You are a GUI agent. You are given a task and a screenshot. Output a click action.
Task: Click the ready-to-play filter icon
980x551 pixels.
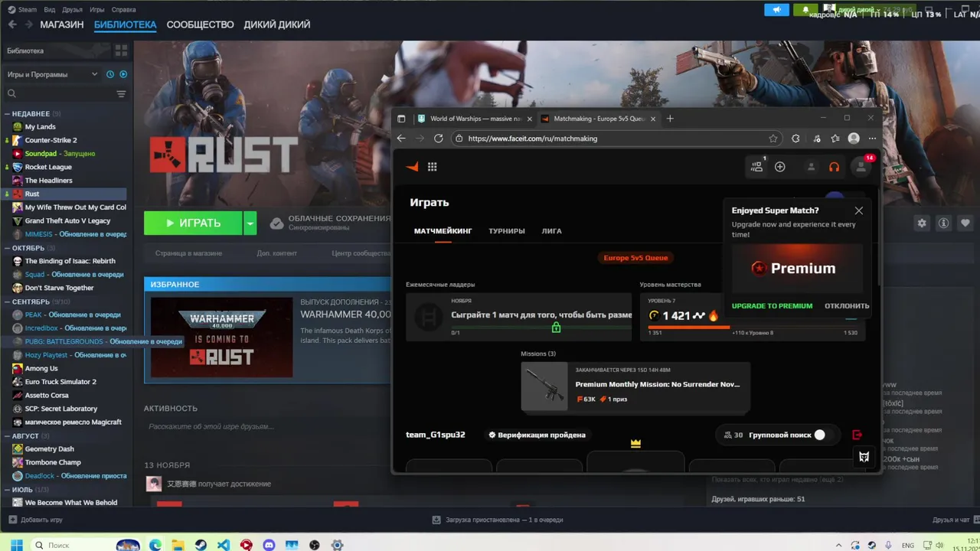click(123, 74)
